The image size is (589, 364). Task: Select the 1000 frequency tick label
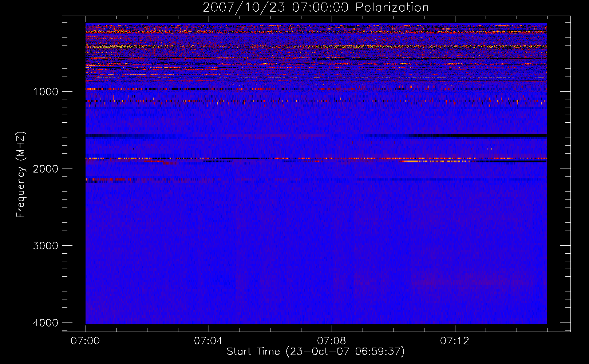tap(46, 91)
